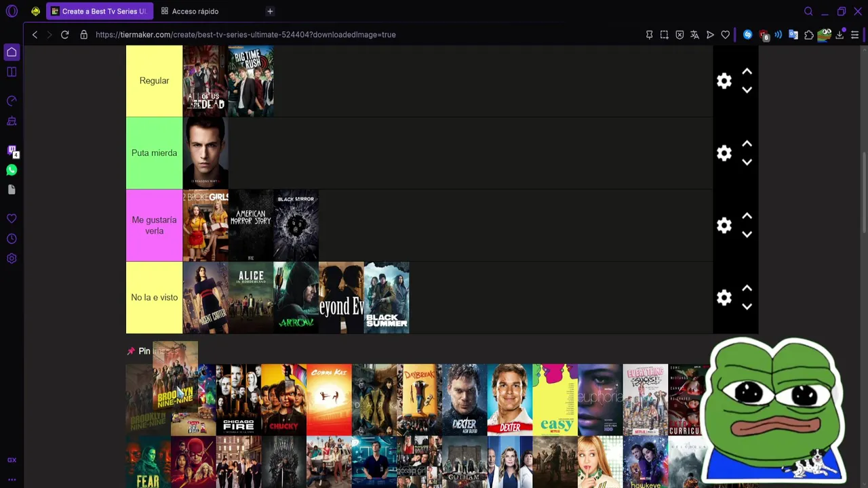Open sidebar Settings gear icon
Image resolution: width=868 pixels, height=488 pixels.
pos(12,258)
